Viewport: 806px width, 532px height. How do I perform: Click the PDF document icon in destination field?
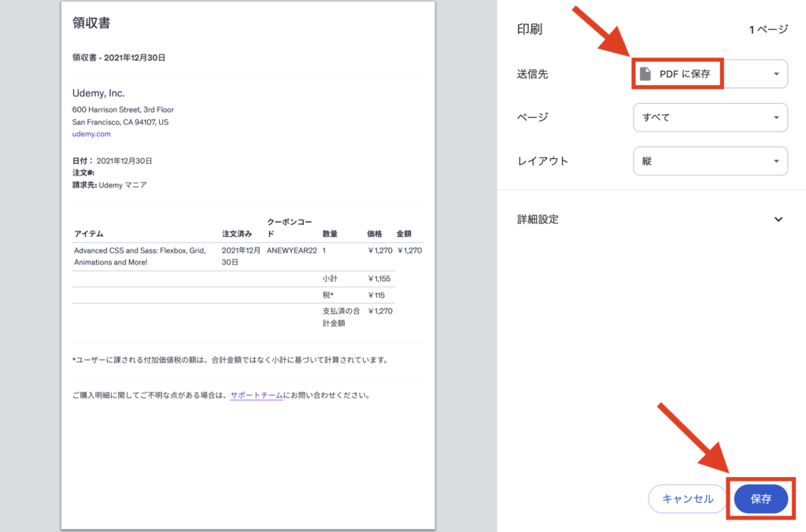coord(645,74)
